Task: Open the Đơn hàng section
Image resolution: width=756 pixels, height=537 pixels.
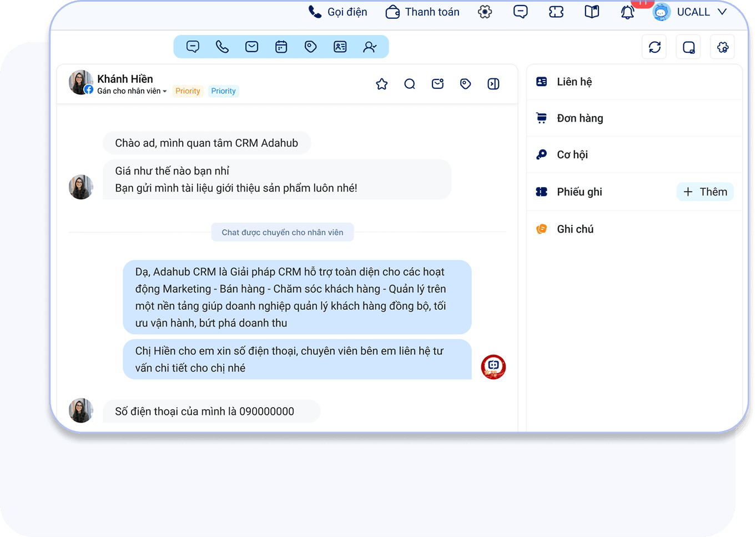Action: (x=579, y=118)
